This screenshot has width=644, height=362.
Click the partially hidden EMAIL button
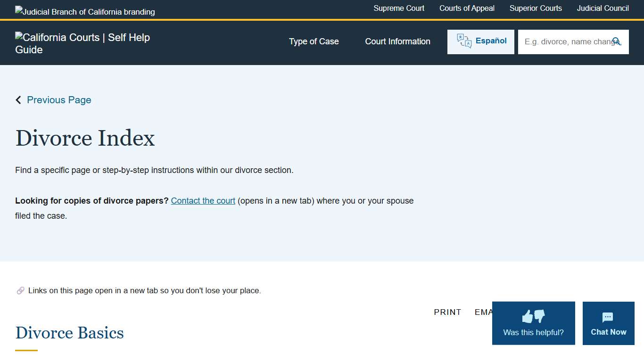(483, 312)
